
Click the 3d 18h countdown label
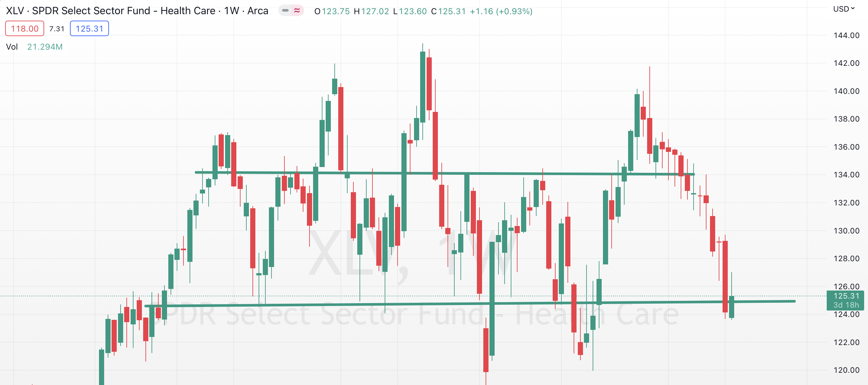(x=846, y=305)
